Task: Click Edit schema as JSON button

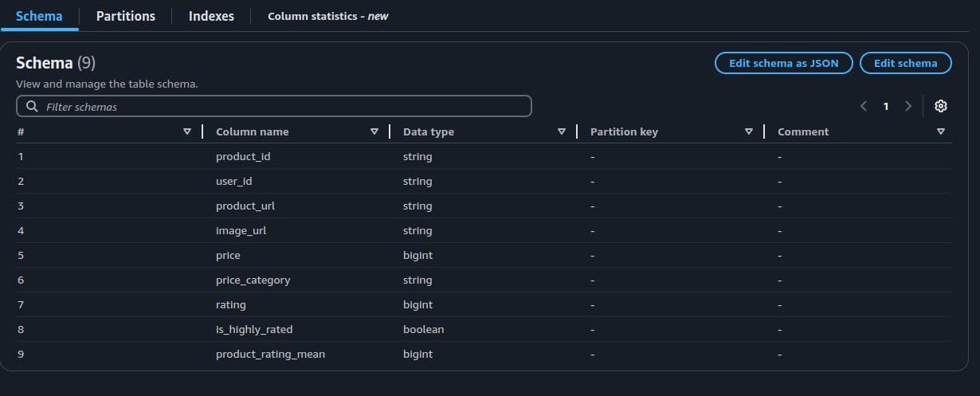Action: [784, 63]
